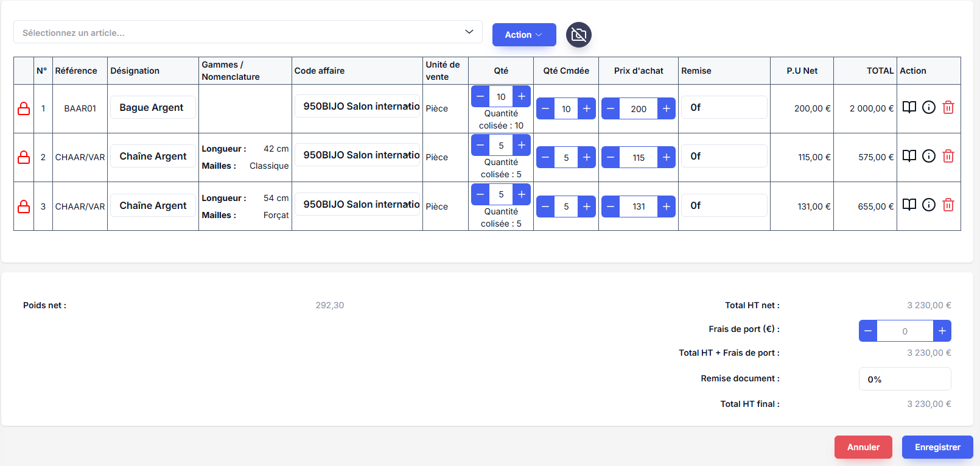980x466 pixels.
Task: Delete row 2 using the trash icon
Action: point(948,157)
